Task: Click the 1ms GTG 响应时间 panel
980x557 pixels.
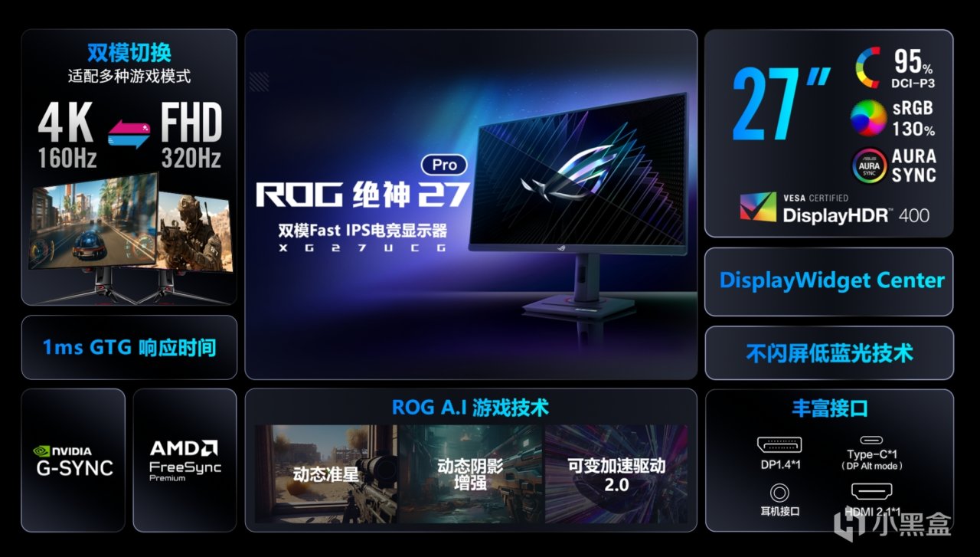Action: (x=129, y=347)
